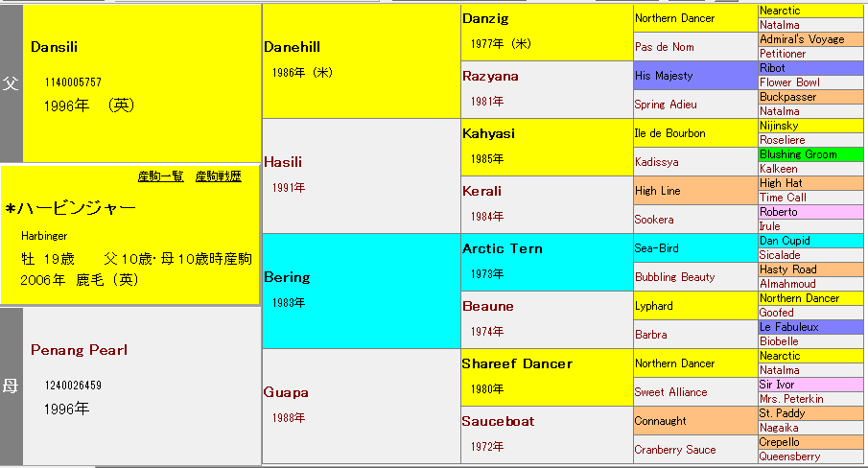This screenshot has width=868, height=468.
Task: Select Arctic Tern ancestor name
Action: coord(502,248)
